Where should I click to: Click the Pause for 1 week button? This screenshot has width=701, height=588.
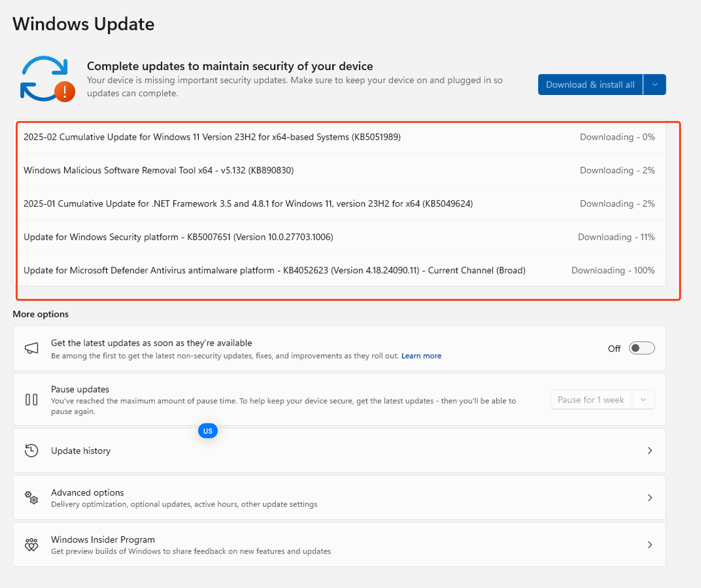point(590,400)
